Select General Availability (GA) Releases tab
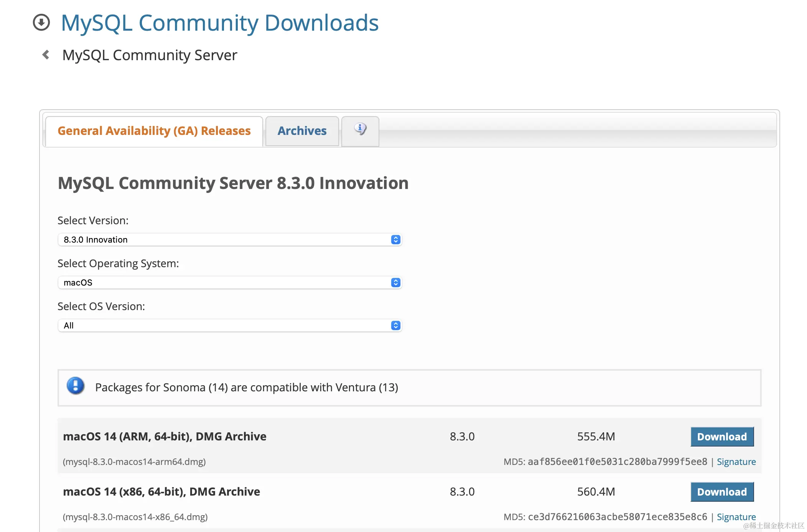The height and width of the screenshot is (532, 807). pyautogui.click(x=154, y=131)
